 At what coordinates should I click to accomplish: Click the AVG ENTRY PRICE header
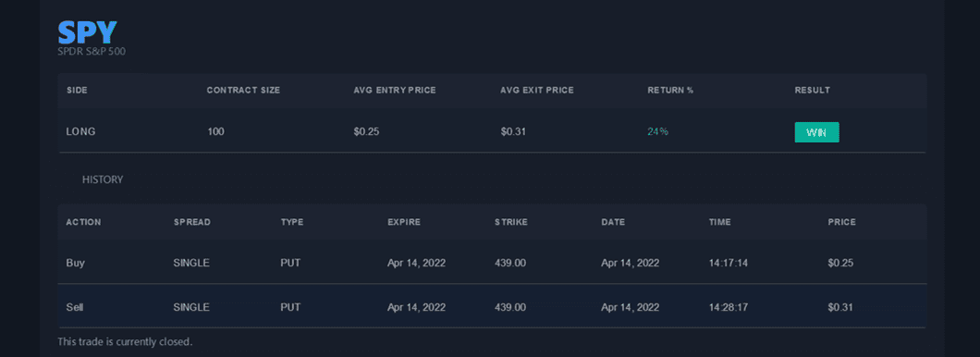[395, 90]
